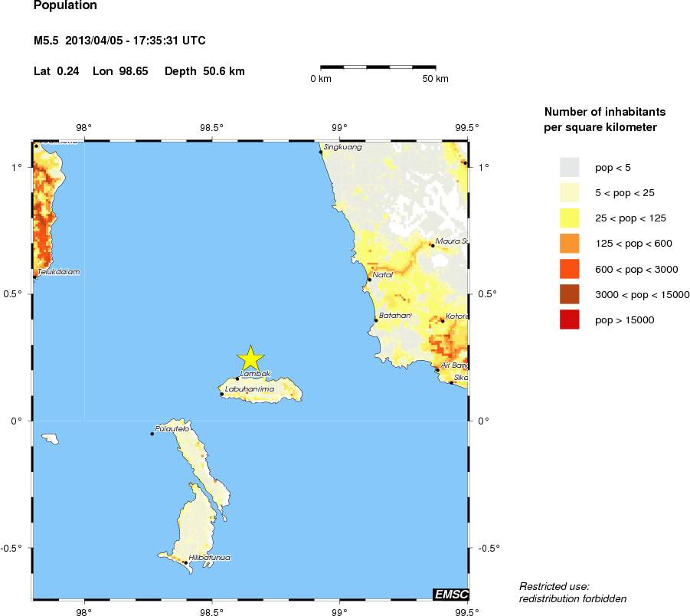Select the Singkuang city dot marker
The image size is (690, 616).
tap(321, 152)
